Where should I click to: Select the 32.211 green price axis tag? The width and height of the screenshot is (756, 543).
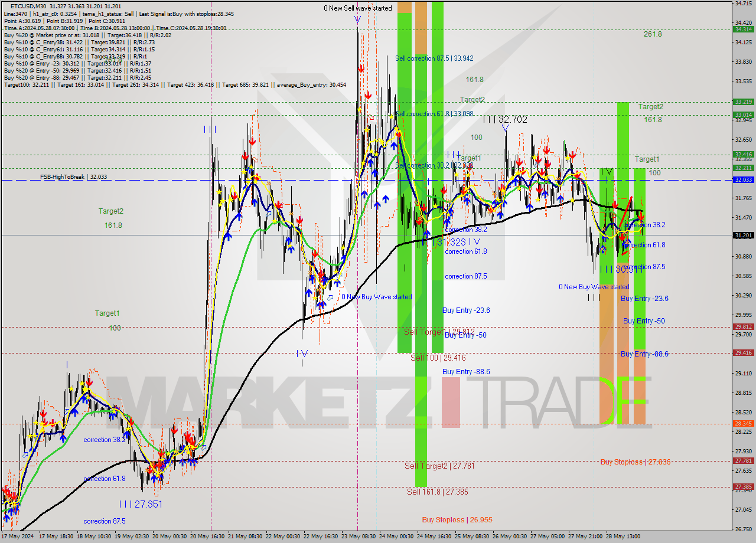pyautogui.click(x=743, y=168)
